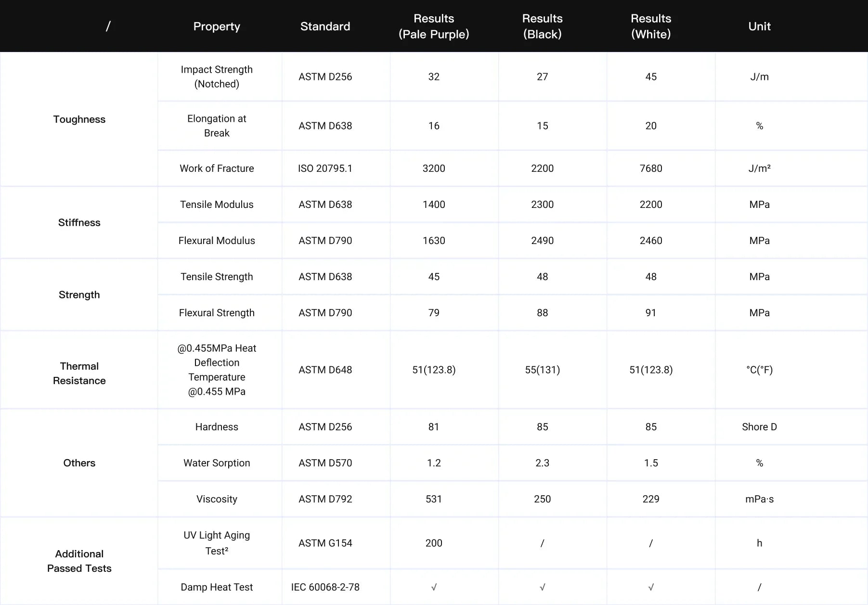Click the Toughness category cell
868x605 pixels.
click(x=79, y=119)
